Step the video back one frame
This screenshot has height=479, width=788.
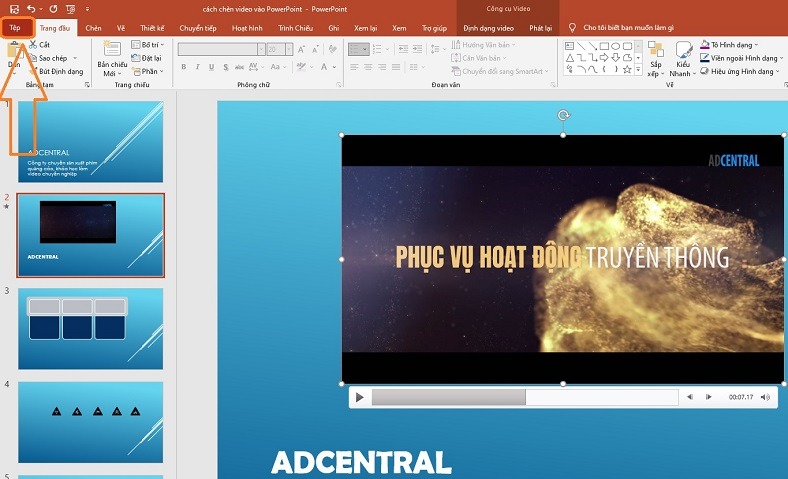click(x=690, y=397)
